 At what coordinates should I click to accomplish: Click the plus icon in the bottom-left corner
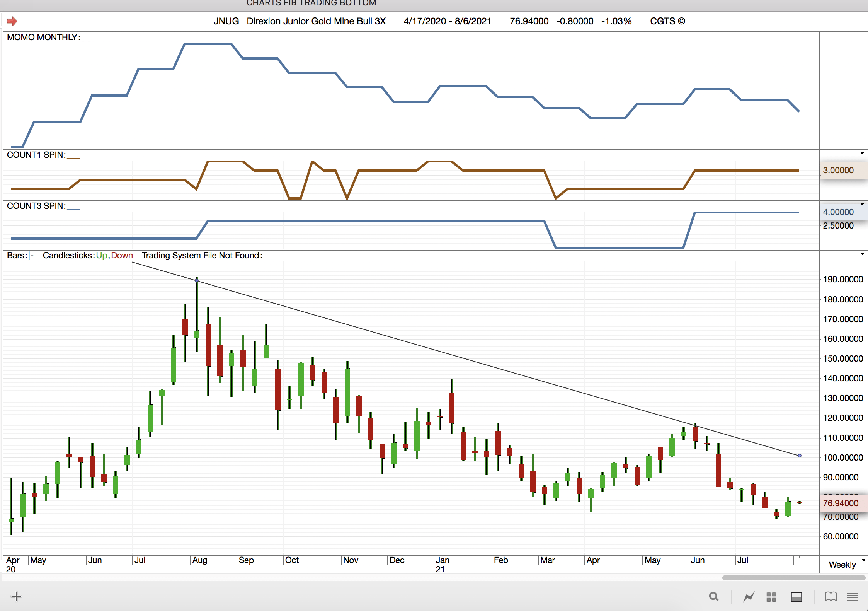pyautogui.click(x=16, y=596)
